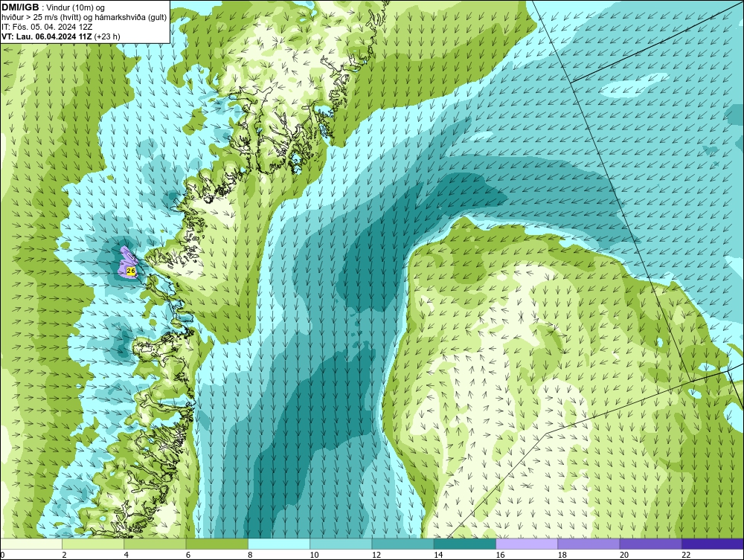Image resolution: width=744 pixels, height=560 pixels.
Task: Pick the 8–10 m/s light cyan swatch
Action: pos(279,544)
